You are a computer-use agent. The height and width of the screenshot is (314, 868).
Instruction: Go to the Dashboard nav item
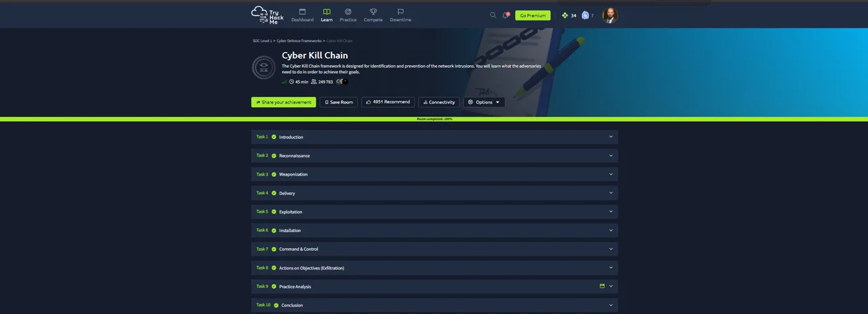[x=303, y=16]
